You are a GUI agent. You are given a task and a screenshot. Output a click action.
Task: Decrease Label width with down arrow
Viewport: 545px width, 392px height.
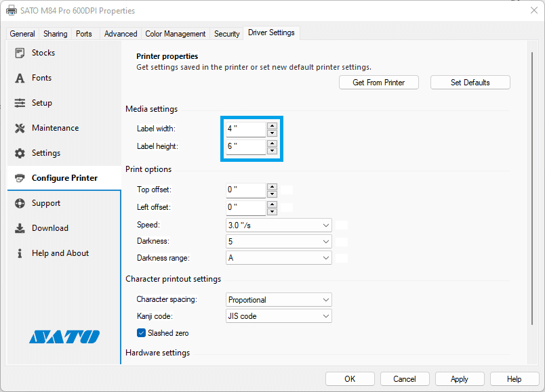(272, 133)
